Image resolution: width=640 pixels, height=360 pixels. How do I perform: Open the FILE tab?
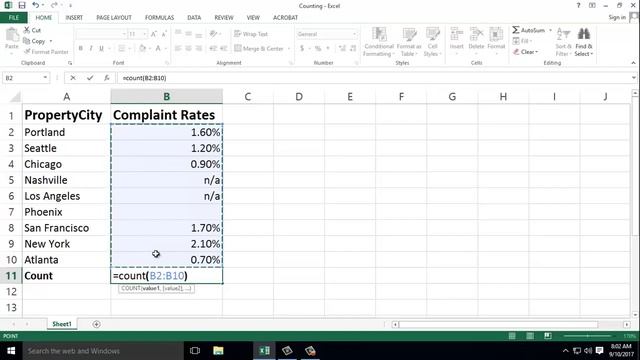[x=13, y=18]
